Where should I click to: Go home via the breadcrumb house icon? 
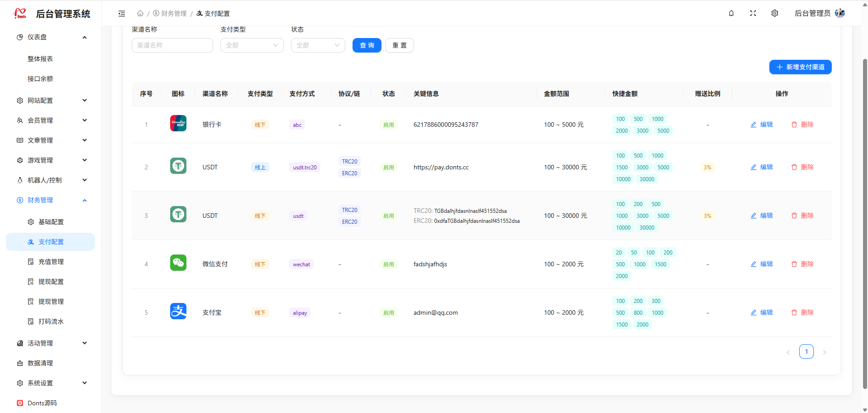[x=140, y=14]
